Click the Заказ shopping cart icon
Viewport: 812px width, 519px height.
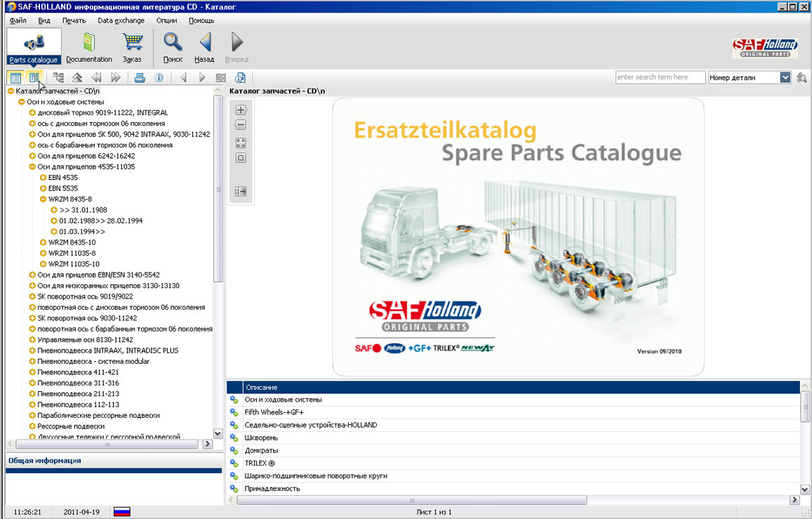pyautogui.click(x=132, y=44)
